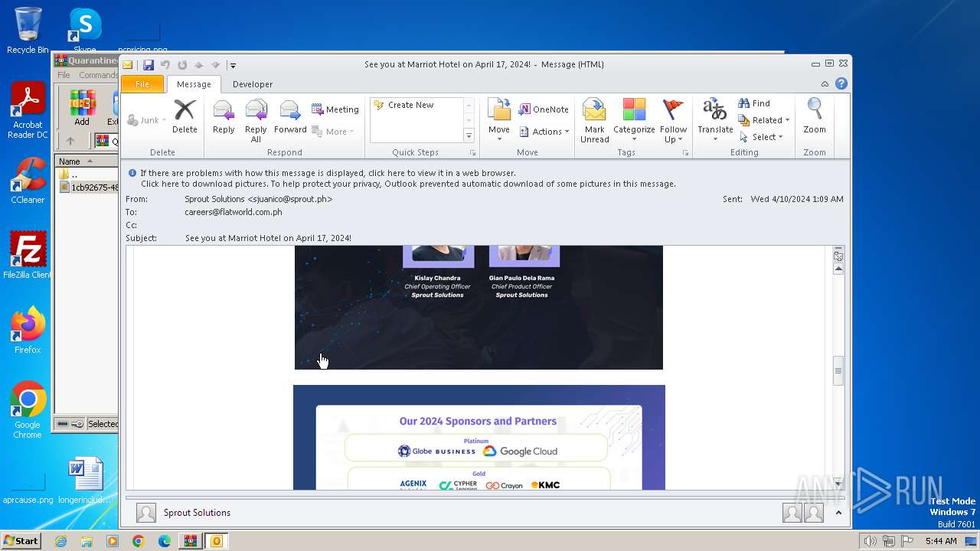Open Outlook Help question mark icon
Image resolution: width=980 pixels, height=551 pixels.
(x=841, y=84)
